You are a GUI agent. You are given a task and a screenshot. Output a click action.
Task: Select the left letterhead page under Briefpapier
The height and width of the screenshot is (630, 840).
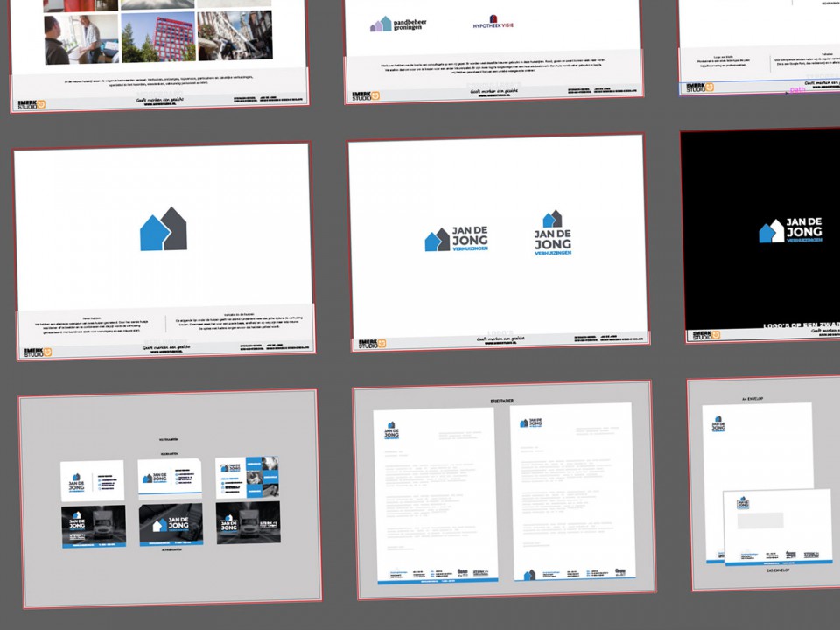pyautogui.click(x=436, y=496)
